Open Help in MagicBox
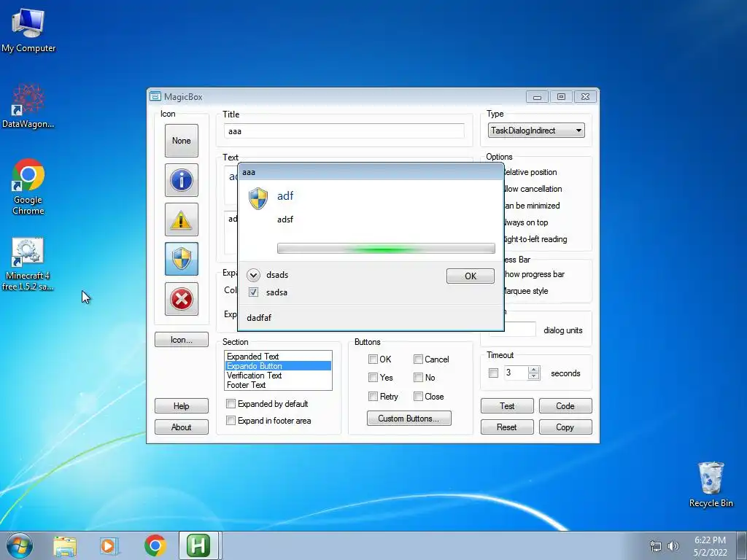The height and width of the screenshot is (560, 747). [182, 405]
